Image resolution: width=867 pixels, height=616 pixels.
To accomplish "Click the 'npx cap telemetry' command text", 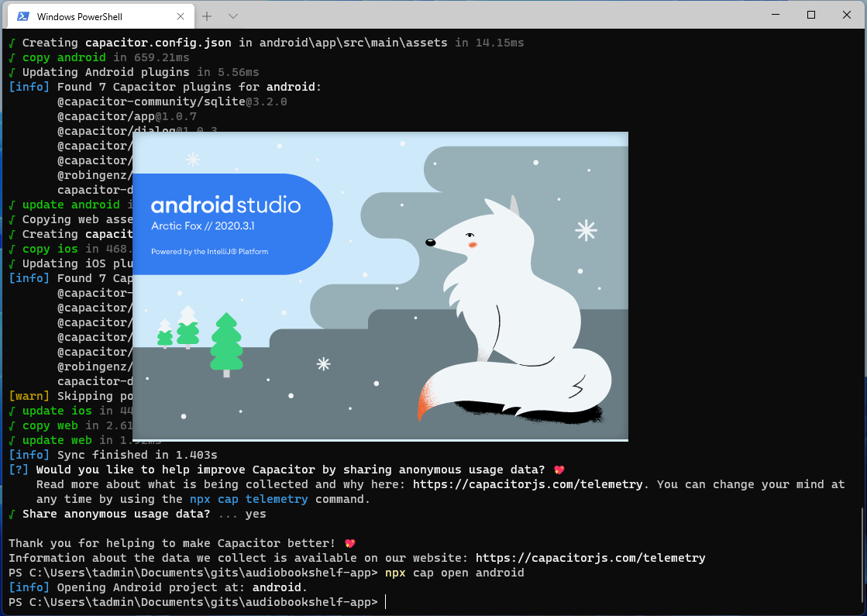I will [248, 499].
